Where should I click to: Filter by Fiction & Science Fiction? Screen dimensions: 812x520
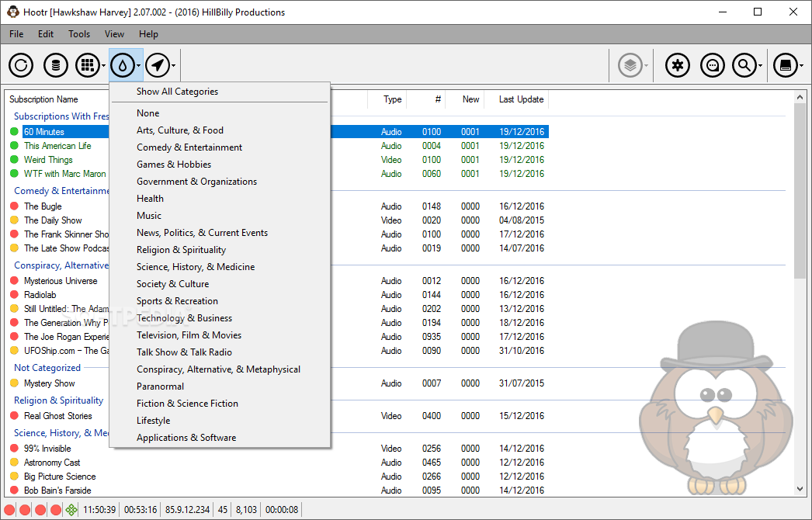220,404
